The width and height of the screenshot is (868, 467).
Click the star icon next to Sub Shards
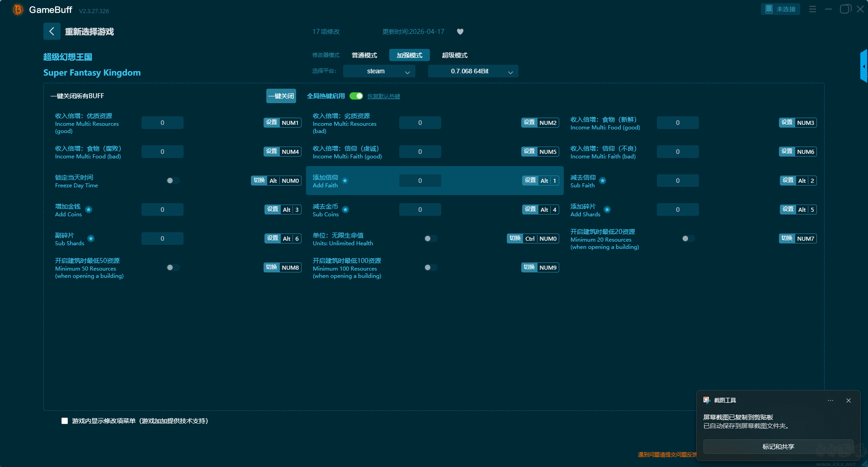[x=91, y=238]
